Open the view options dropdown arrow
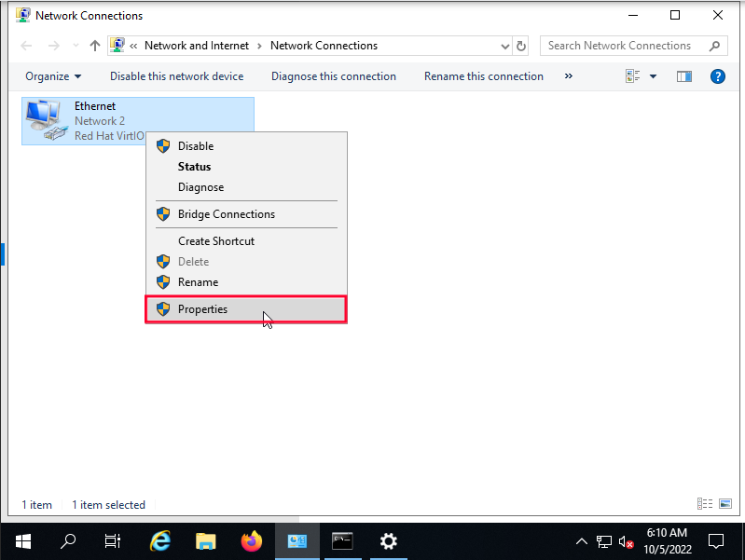The width and height of the screenshot is (745, 560). (653, 76)
